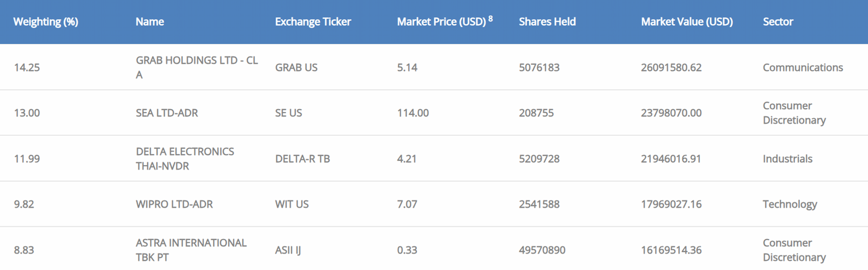Click the Weighting (%) column header
This screenshot has height=270, width=868.
click(46, 22)
